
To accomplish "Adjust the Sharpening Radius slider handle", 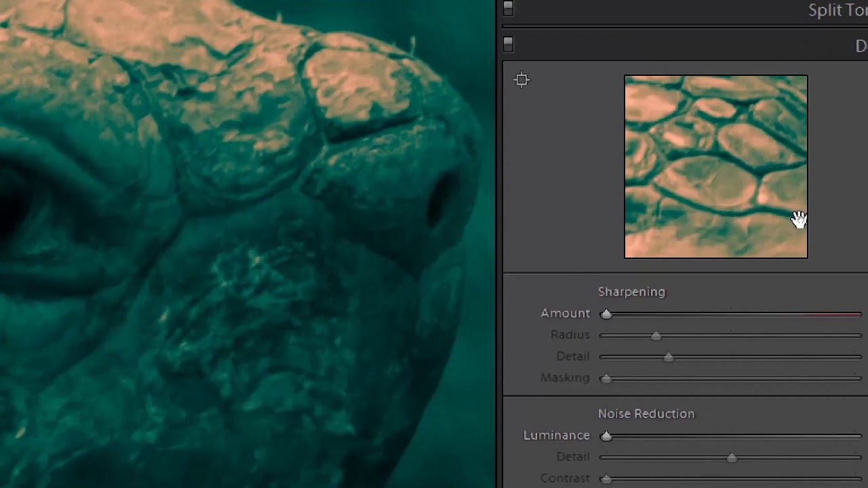I will pos(656,335).
